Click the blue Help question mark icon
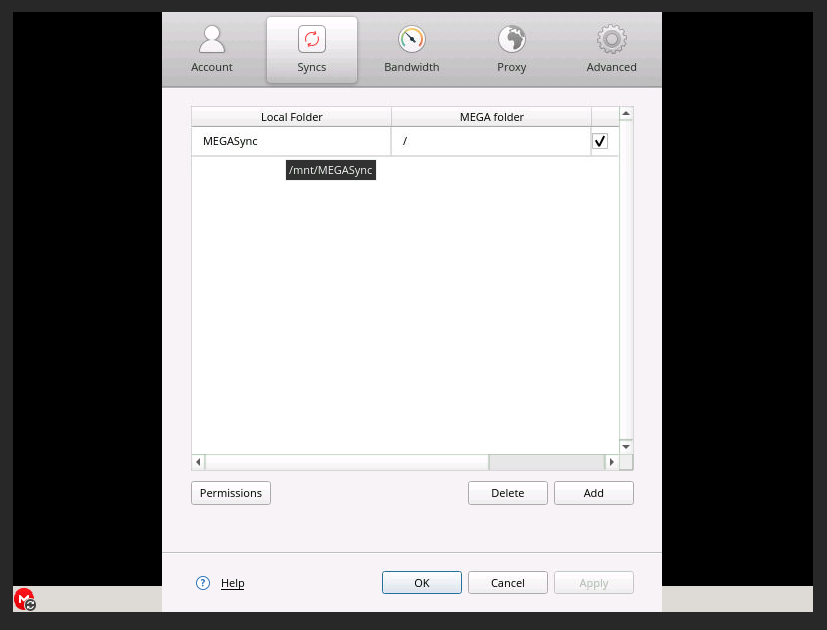The image size is (827, 630). click(x=203, y=583)
